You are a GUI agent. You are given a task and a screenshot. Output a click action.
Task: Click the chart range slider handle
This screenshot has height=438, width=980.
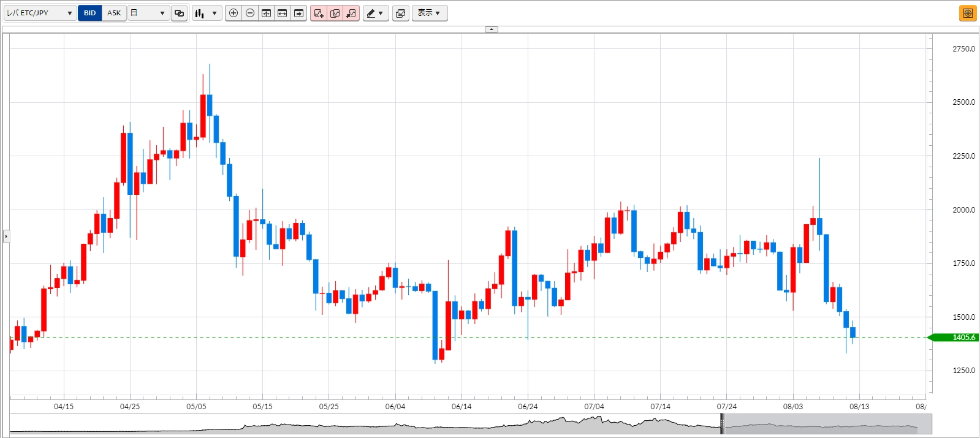coord(722,423)
